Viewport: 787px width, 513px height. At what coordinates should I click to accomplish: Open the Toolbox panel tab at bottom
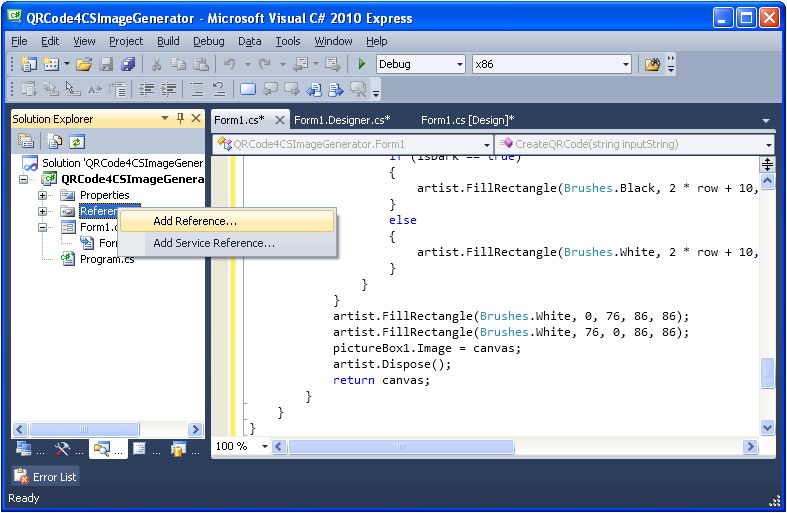[62, 449]
